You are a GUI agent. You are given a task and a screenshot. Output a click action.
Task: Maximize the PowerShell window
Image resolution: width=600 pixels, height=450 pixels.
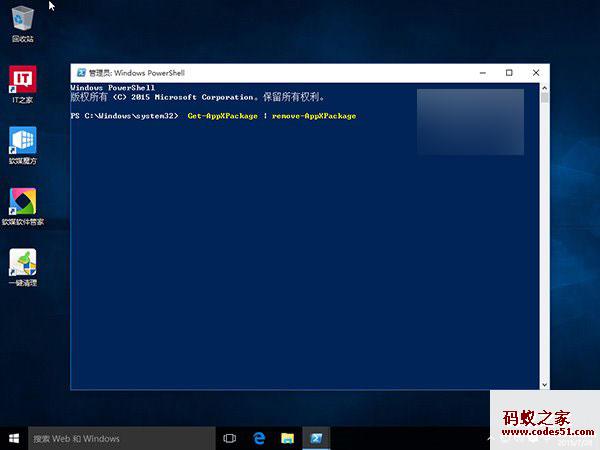tap(509, 73)
